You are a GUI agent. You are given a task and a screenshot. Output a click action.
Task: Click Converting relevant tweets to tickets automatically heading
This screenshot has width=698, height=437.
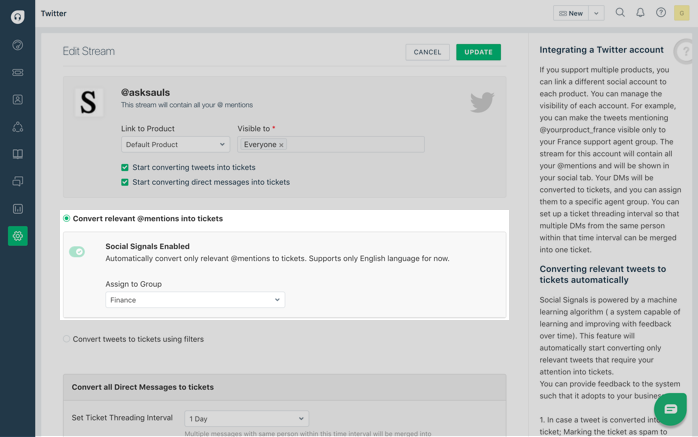coord(603,274)
